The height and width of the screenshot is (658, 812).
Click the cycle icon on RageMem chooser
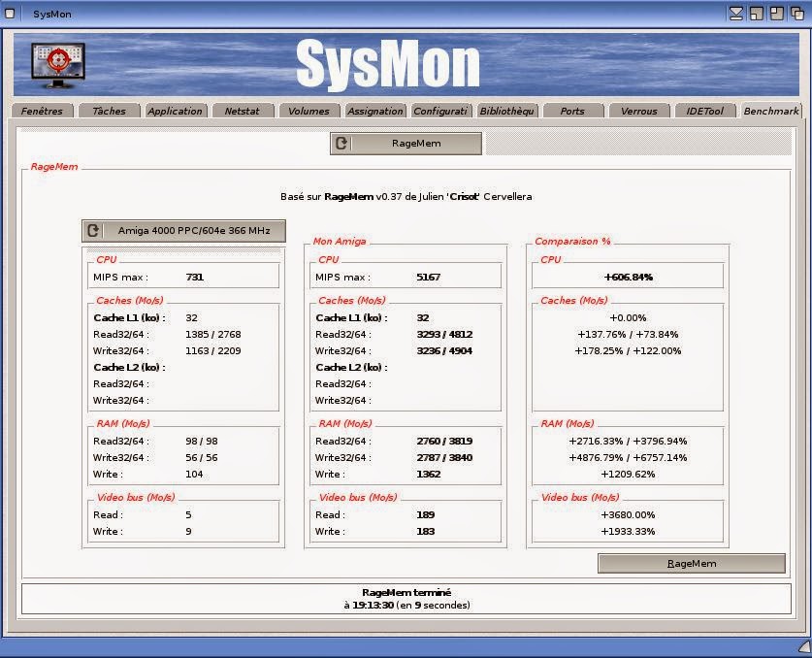point(341,144)
